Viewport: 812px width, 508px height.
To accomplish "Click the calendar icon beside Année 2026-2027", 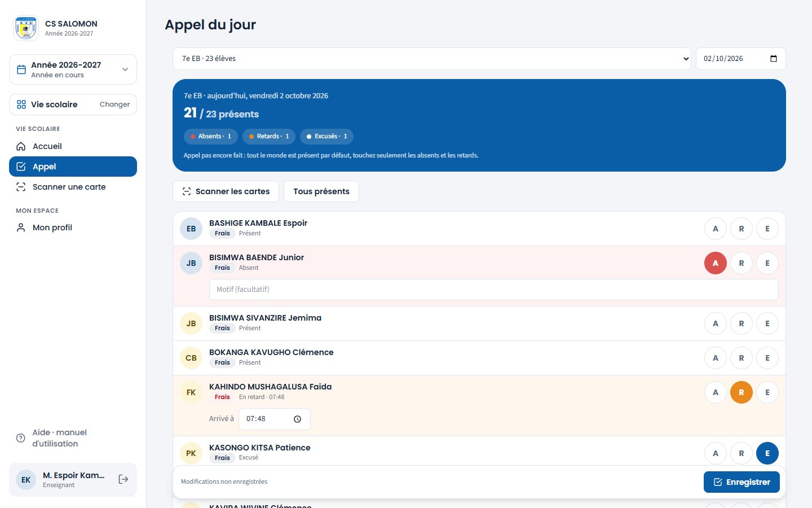I will (x=21, y=69).
